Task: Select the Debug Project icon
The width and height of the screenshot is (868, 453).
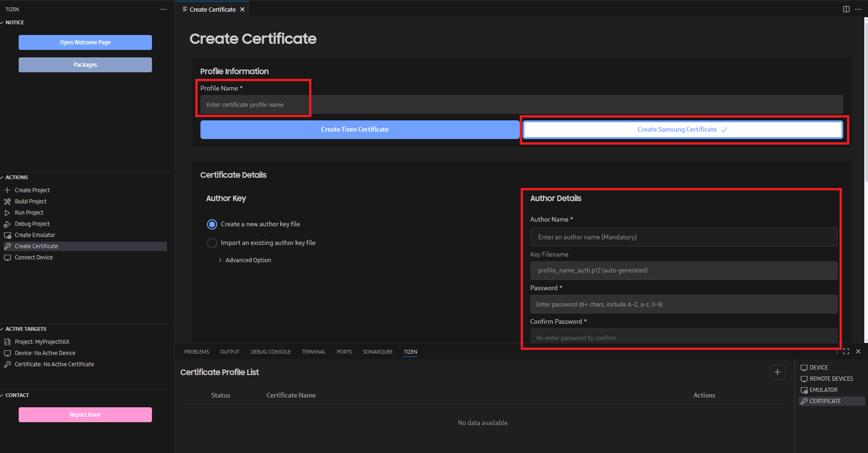Action: point(7,223)
